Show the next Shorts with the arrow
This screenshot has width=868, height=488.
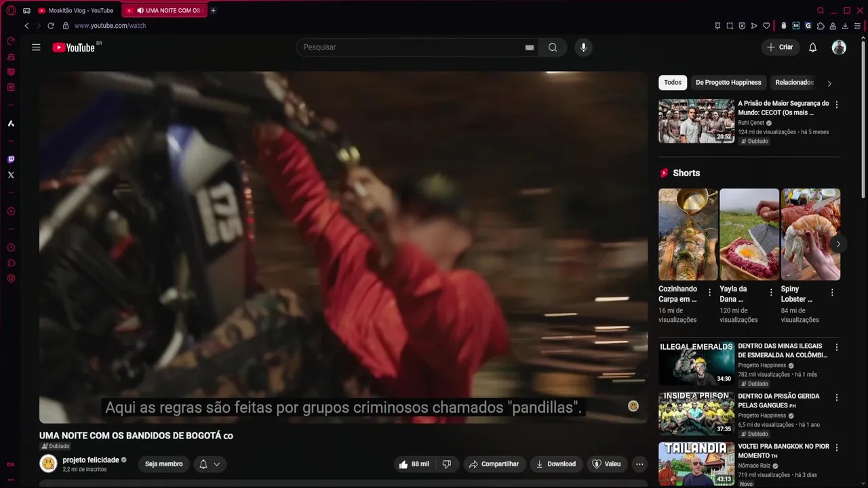pyautogui.click(x=838, y=244)
